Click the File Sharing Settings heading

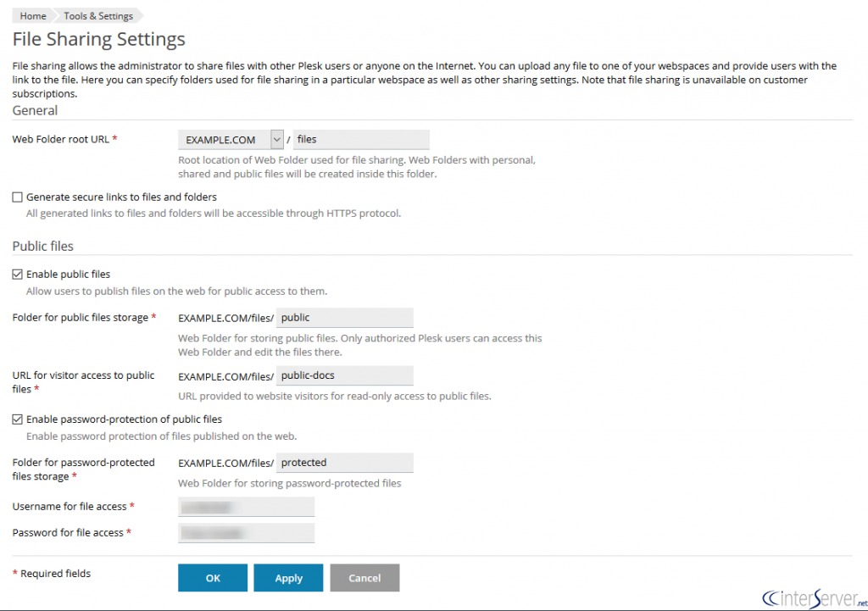coord(99,39)
